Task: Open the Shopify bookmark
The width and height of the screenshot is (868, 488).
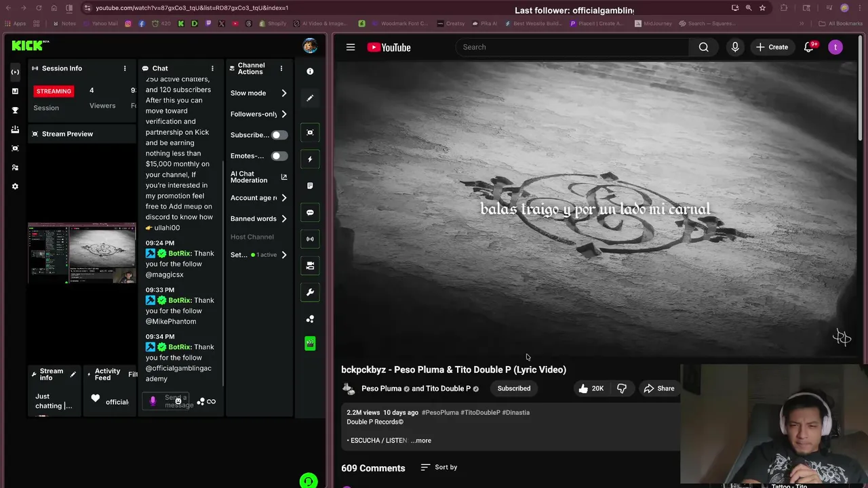Action: coord(273,24)
